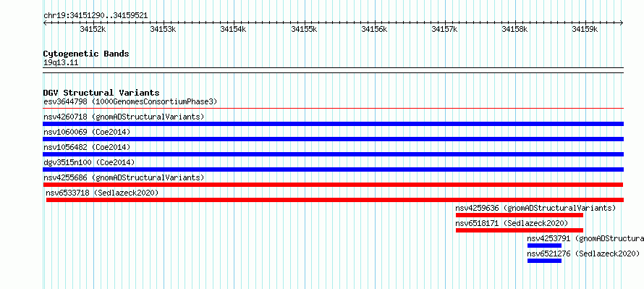Select the 34156k ruler tick label
Screen dimensions: 644x289
coord(375,29)
